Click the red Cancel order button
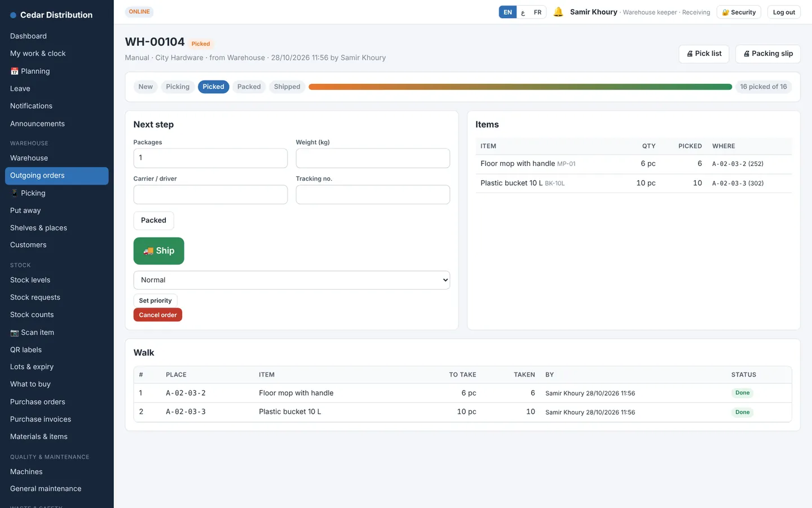The image size is (812, 508). pyautogui.click(x=158, y=315)
